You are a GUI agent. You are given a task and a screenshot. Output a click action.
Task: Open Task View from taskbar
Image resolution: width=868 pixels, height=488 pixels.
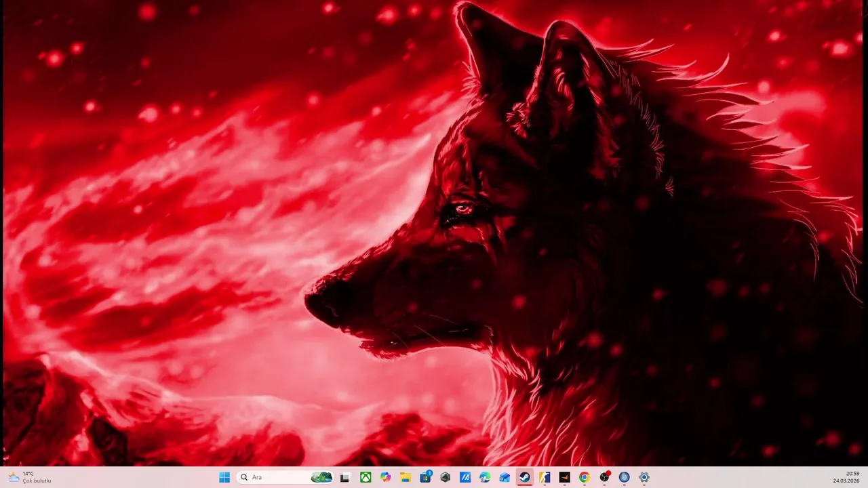(344, 477)
